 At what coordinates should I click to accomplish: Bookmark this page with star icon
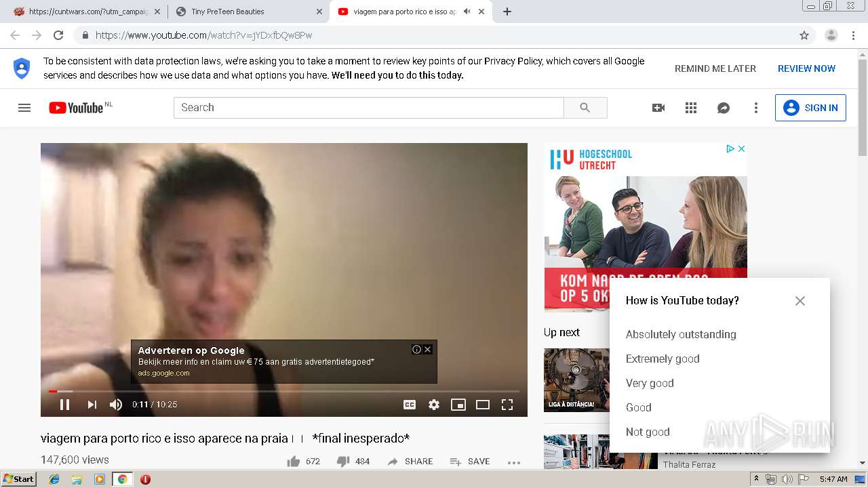coord(804,35)
